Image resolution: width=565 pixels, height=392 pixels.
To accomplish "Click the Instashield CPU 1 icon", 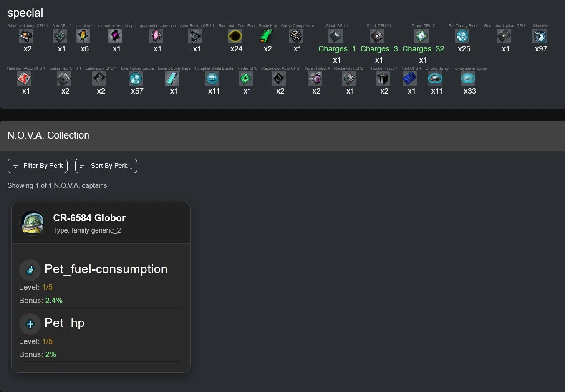I will pyautogui.click(x=64, y=78).
